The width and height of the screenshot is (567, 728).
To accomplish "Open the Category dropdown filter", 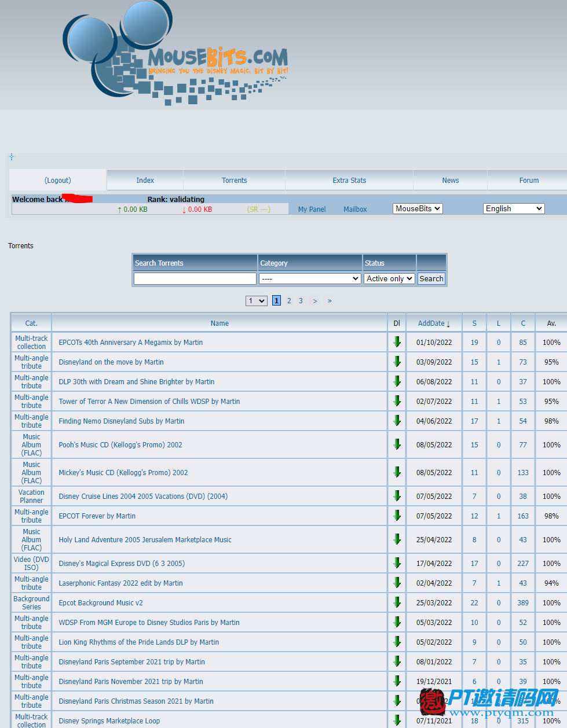I will [x=310, y=278].
